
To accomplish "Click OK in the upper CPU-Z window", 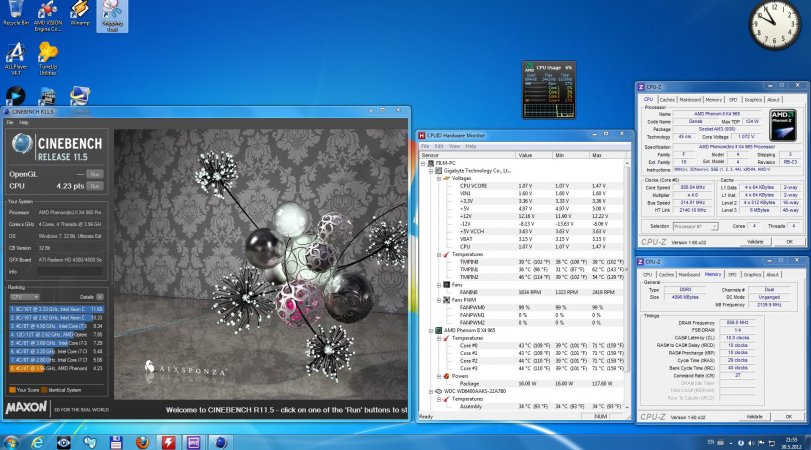I will 789,242.
